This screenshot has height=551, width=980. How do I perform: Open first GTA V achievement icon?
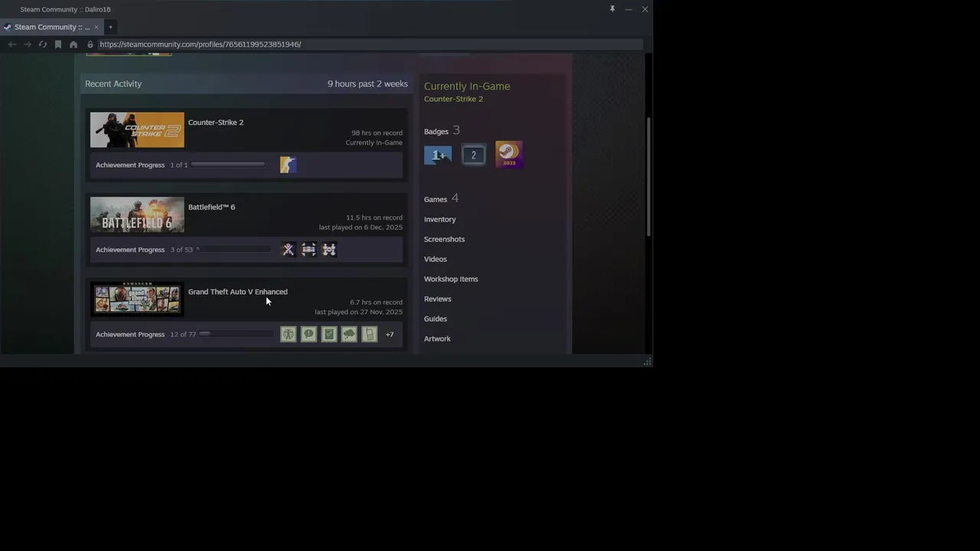[288, 334]
